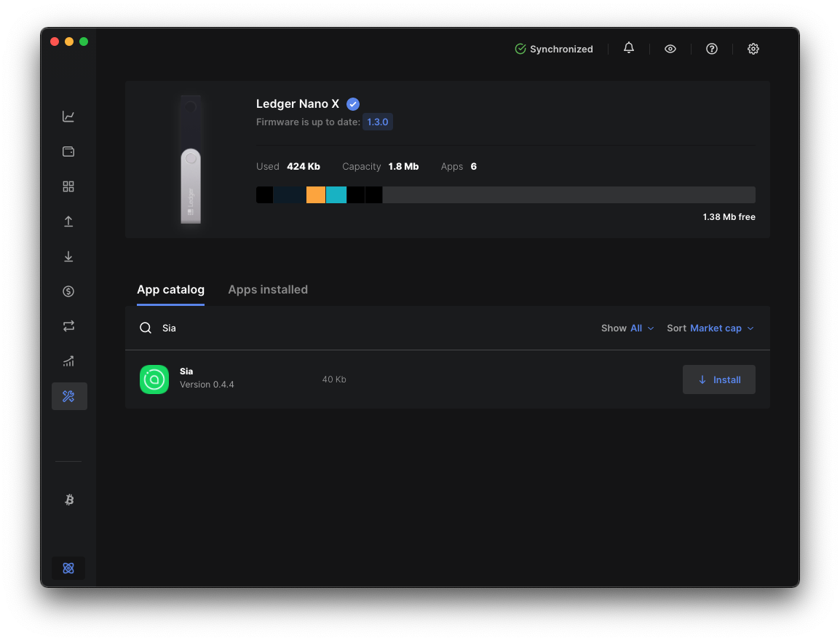This screenshot has height=641, width=840.
Task: Open the Portfolio chart icon in sidebar
Action: click(x=68, y=117)
